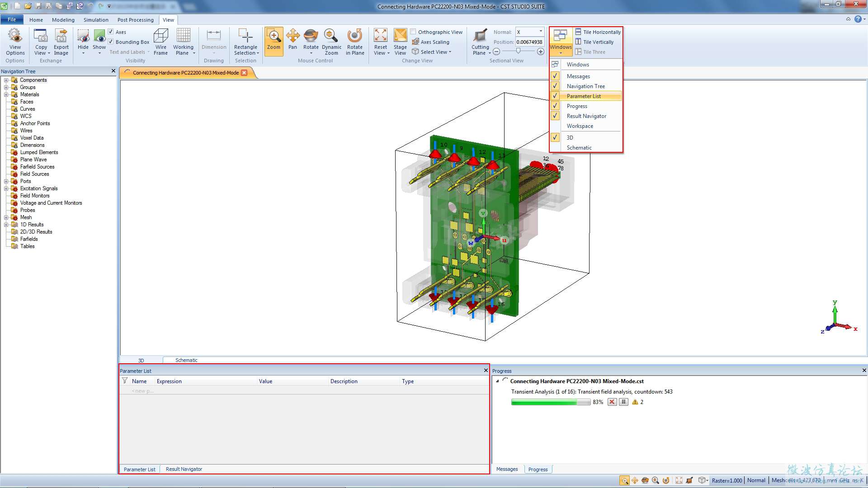Expand the 1D Results tree node
This screenshot has height=488, width=868.
pos(6,225)
